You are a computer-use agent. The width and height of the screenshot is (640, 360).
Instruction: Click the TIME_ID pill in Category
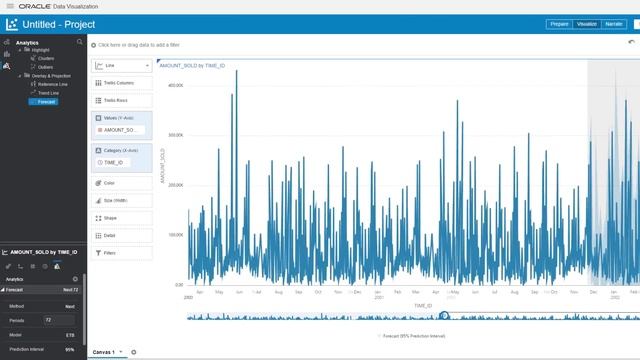point(113,162)
